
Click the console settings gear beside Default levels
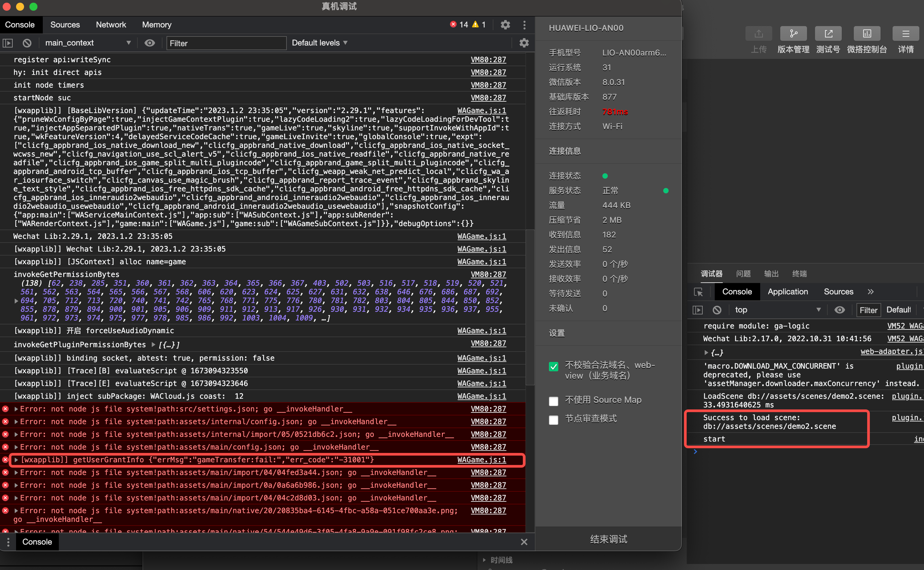point(524,43)
